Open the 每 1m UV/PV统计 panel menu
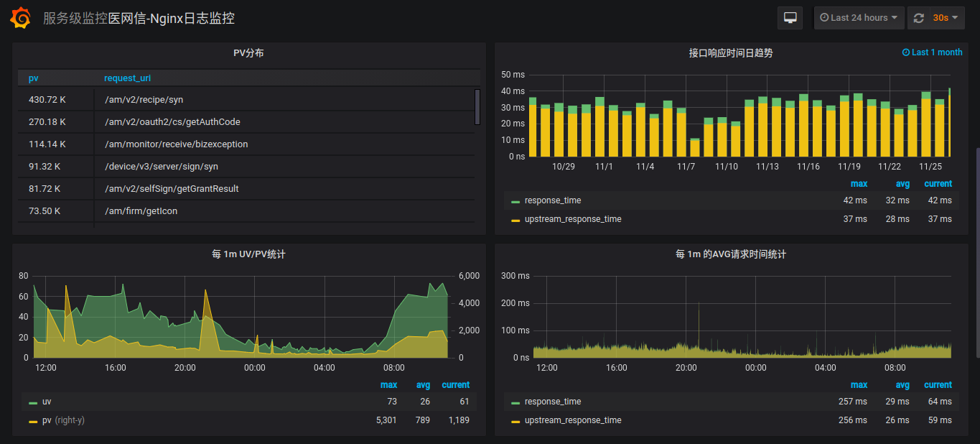 click(248, 254)
